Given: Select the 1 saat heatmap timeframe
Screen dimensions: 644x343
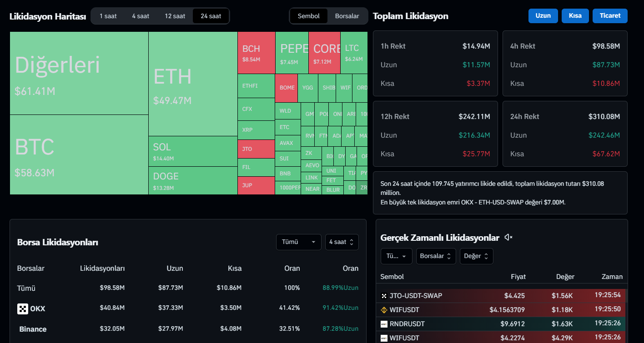Looking at the screenshot, I should (108, 16).
